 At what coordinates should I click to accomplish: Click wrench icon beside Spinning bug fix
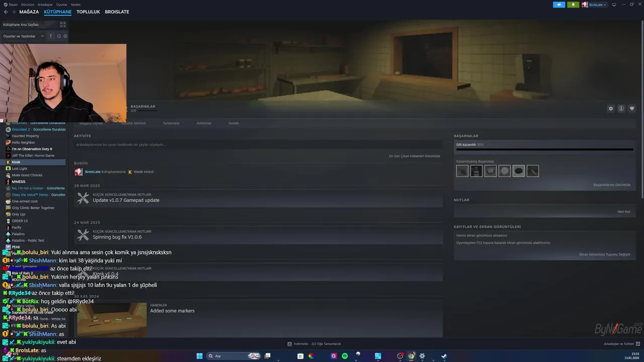83,235
